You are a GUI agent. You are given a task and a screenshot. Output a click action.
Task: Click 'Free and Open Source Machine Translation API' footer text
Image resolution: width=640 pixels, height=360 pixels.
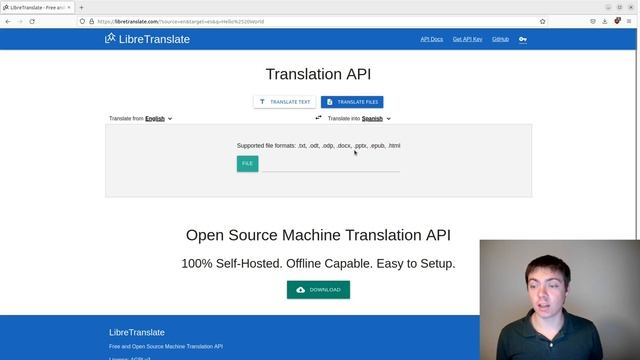click(166, 347)
